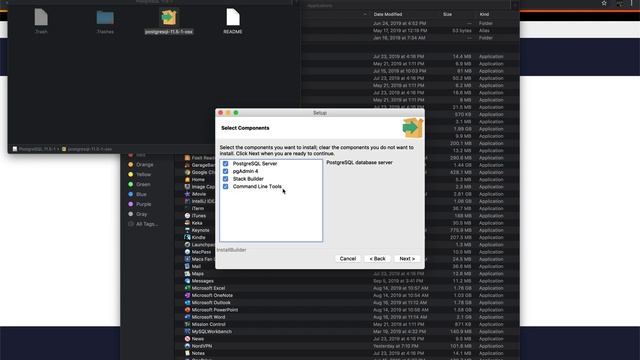Select the Microsoft OneNote icon in list
Image resolution: width=640 pixels, height=360 pixels.
187,295
